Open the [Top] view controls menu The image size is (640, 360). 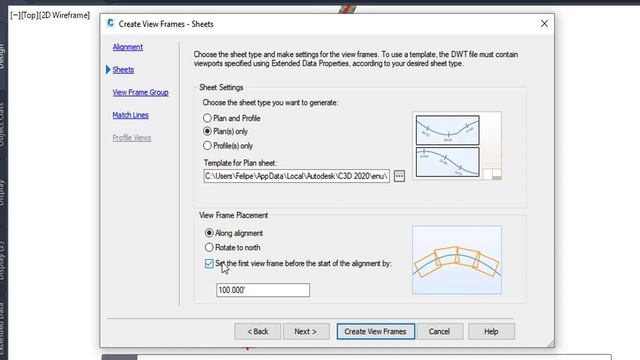pos(29,16)
